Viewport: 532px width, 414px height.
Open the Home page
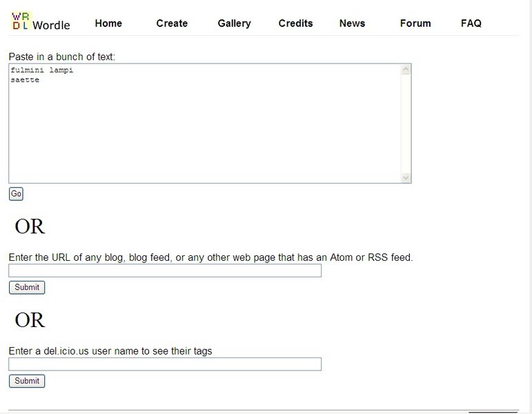(x=108, y=23)
